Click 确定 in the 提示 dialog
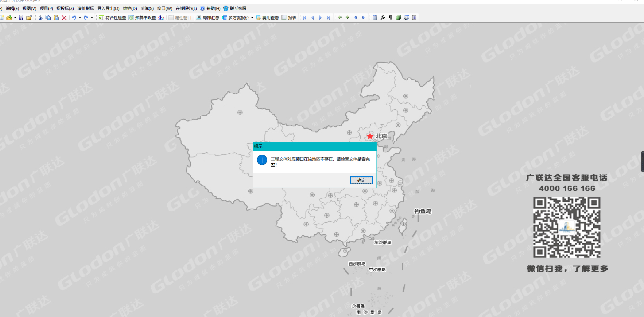Screen dimensions: 644x317 (x=361, y=180)
